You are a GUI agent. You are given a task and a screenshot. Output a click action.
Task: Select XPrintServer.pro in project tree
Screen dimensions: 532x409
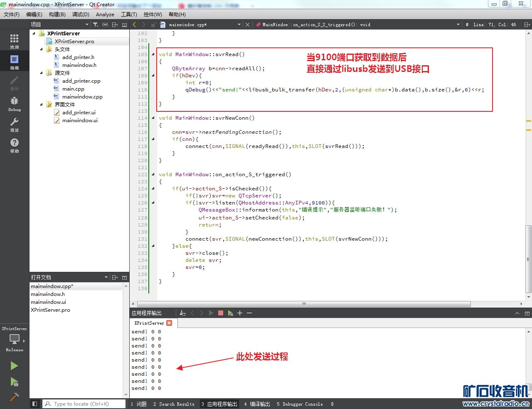[x=74, y=41]
